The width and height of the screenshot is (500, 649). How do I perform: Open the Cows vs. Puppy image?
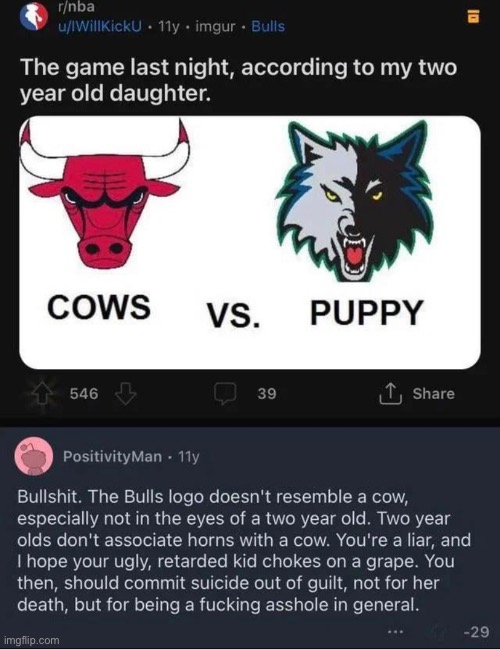coord(250,242)
